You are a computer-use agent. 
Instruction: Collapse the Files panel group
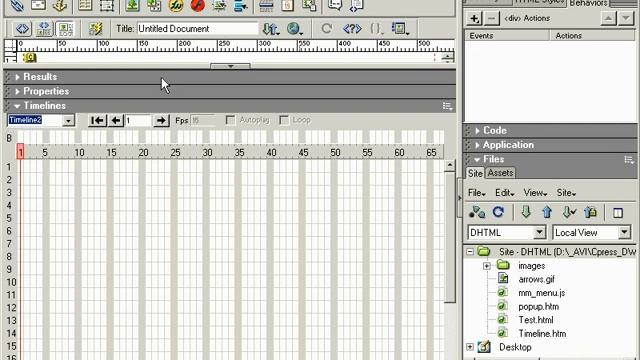pos(477,160)
